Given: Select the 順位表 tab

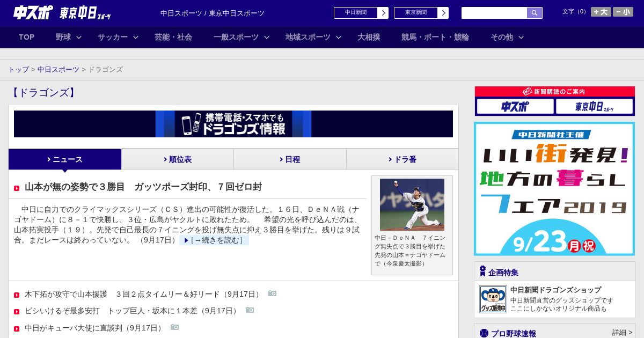Looking at the screenshot, I should pyautogui.click(x=178, y=159).
